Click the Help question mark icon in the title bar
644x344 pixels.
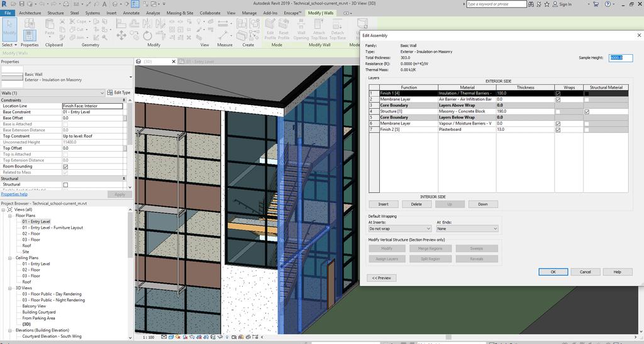pos(608,4)
